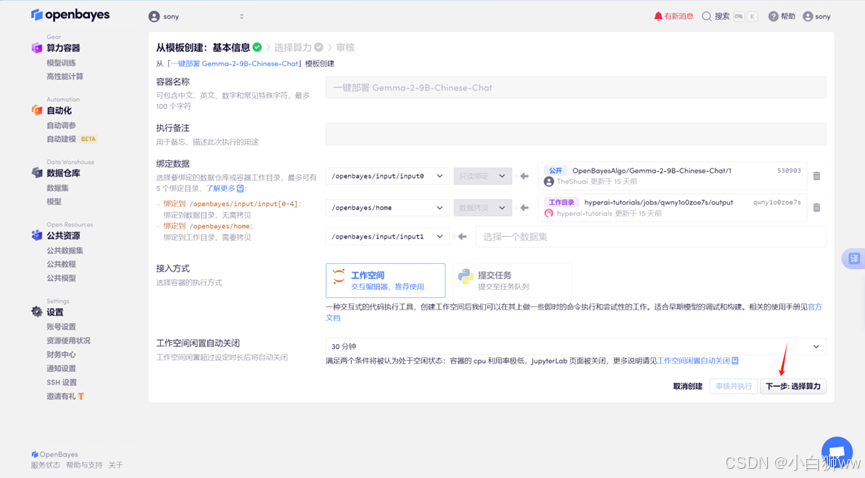
Task: Open the 数据拷贝 mode dropdown
Action: pos(483,208)
